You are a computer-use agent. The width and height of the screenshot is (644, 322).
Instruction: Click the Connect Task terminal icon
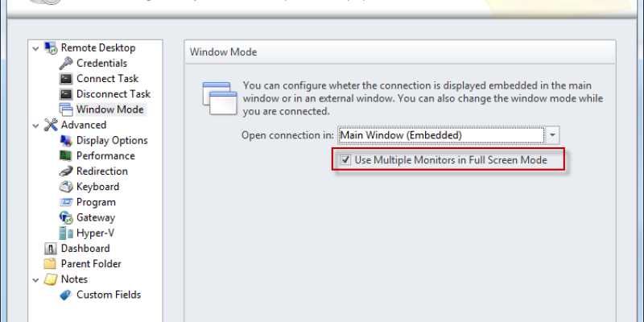coord(66,79)
